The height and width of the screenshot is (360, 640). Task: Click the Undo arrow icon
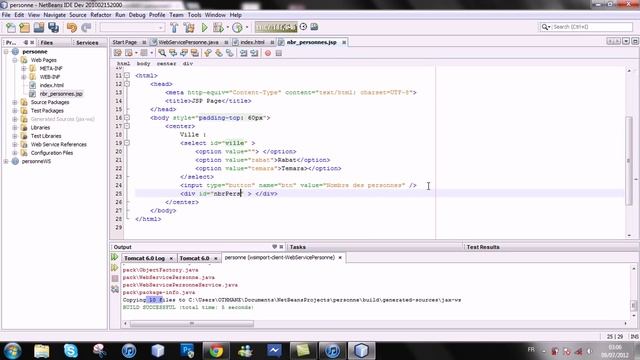click(x=72, y=27)
